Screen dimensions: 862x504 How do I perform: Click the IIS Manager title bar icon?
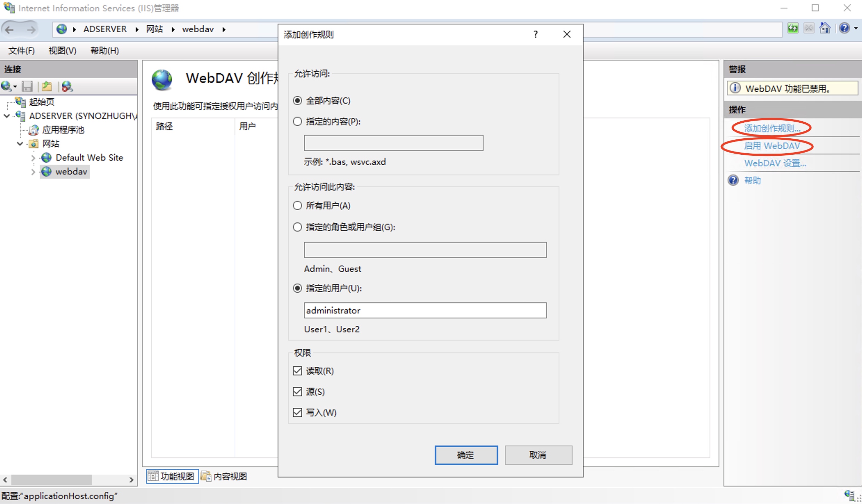point(9,8)
